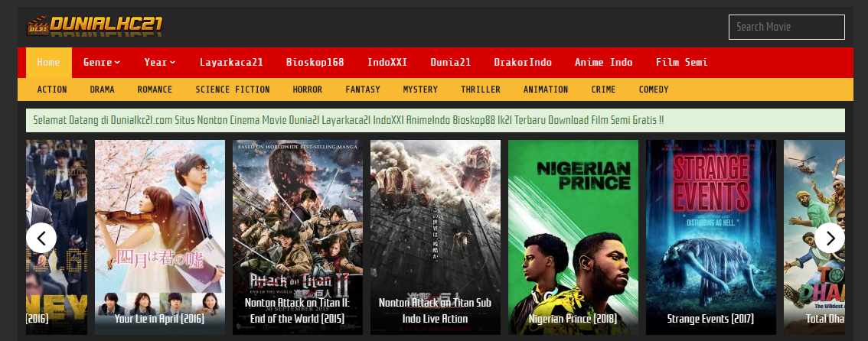The height and width of the screenshot is (341, 868).
Task: Open Attack on Titan Live Action poster
Action: tap(436, 237)
